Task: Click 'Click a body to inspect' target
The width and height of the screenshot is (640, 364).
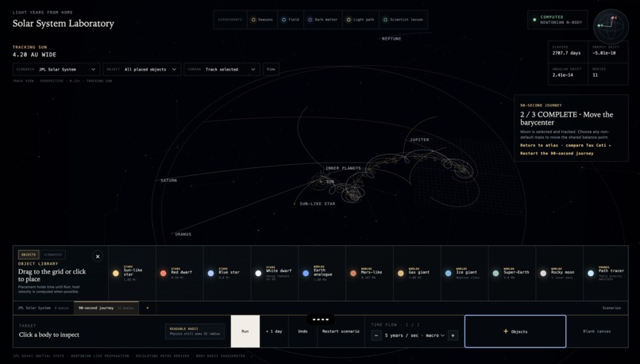Action: (49, 335)
